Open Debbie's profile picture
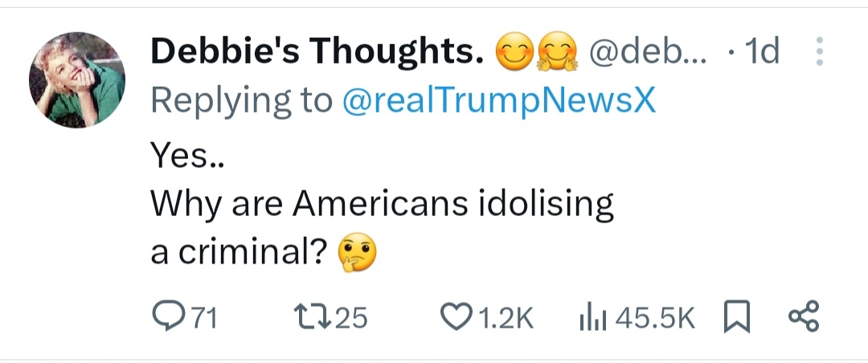 point(77,80)
